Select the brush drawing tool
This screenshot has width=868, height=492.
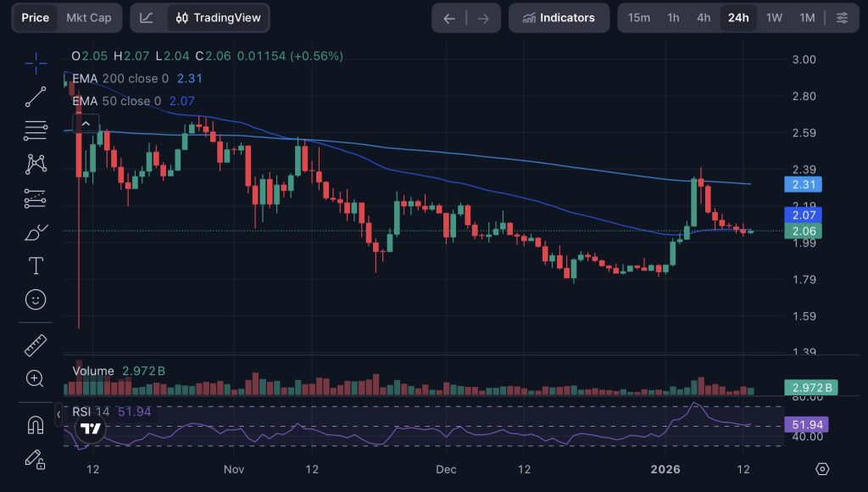click(35, 232)
